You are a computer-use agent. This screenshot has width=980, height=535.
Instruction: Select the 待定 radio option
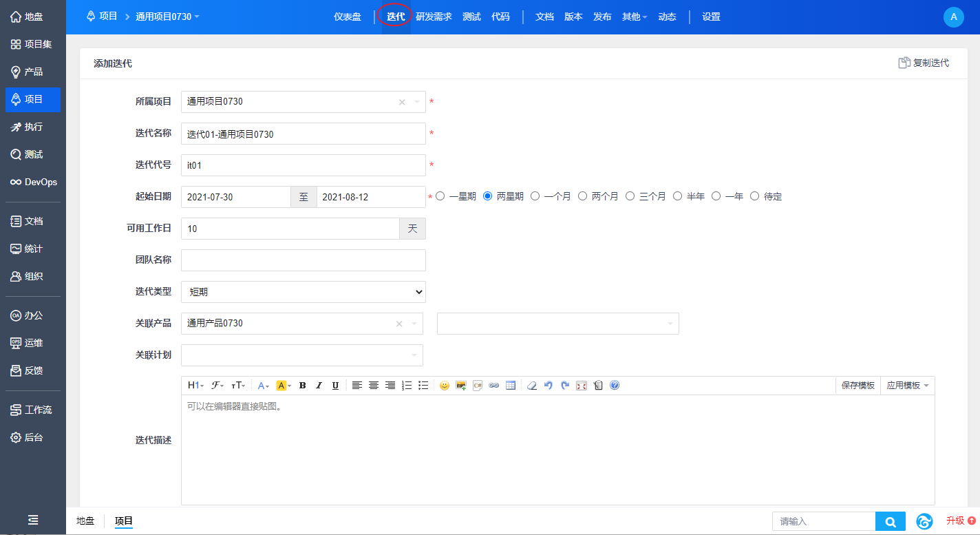754,196
